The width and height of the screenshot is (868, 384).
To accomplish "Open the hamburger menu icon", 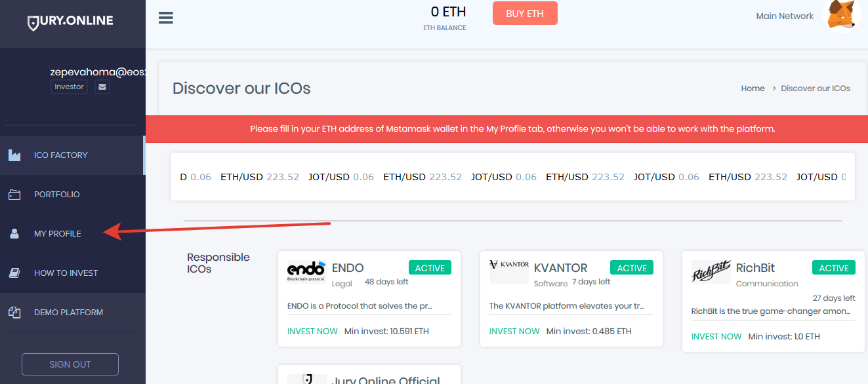I will tap(166, 18).
